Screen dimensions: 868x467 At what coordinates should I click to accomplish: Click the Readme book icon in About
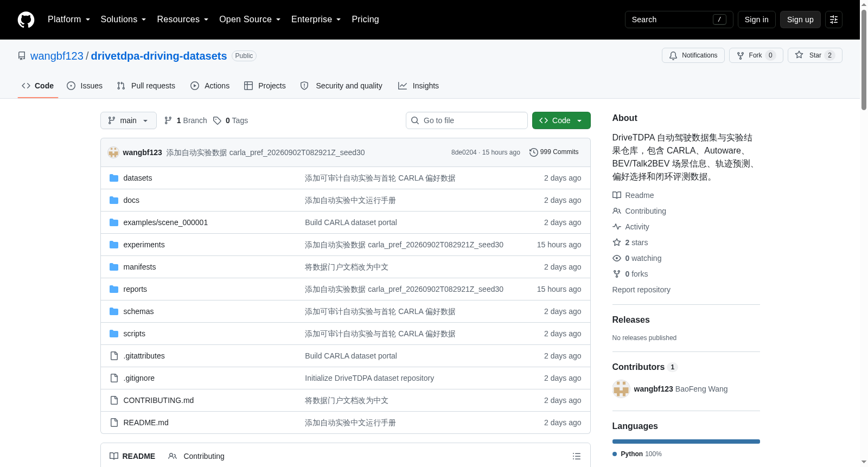point(617,195)
